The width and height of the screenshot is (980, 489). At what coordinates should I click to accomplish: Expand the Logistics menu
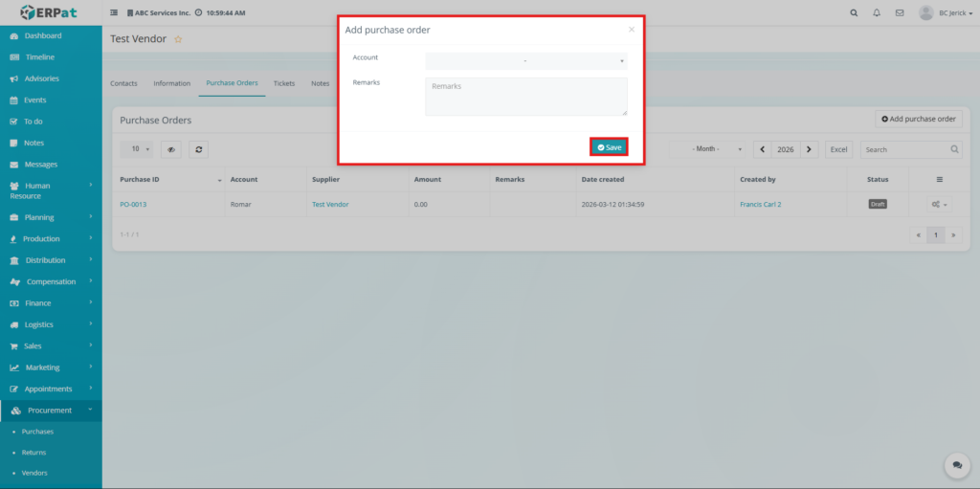click(52, 324)
